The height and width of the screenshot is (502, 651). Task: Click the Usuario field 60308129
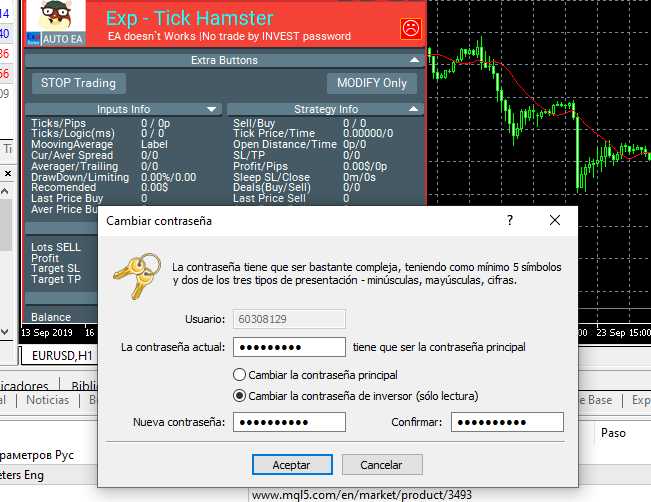coord(289,319)
